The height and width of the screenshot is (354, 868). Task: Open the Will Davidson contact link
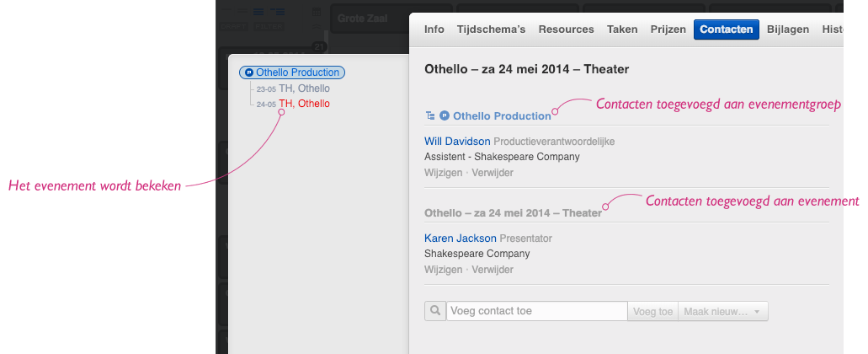click(x=457, y=142)
